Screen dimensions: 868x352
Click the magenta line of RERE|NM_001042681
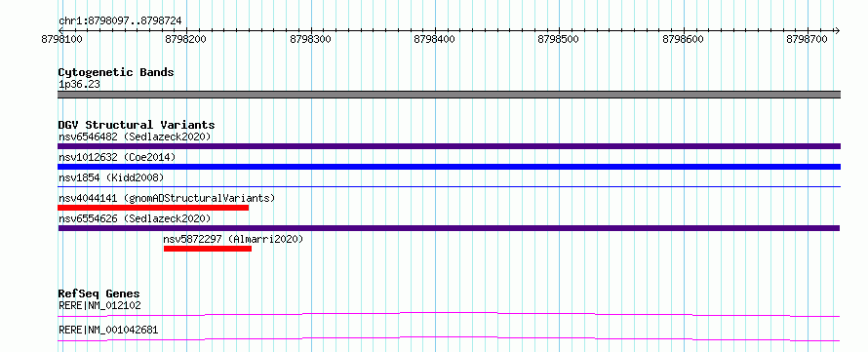[x=449, y=338]
